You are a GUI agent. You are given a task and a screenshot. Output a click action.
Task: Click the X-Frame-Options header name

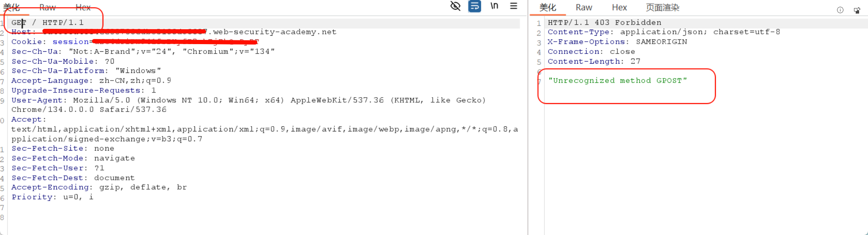coord(586,42)
